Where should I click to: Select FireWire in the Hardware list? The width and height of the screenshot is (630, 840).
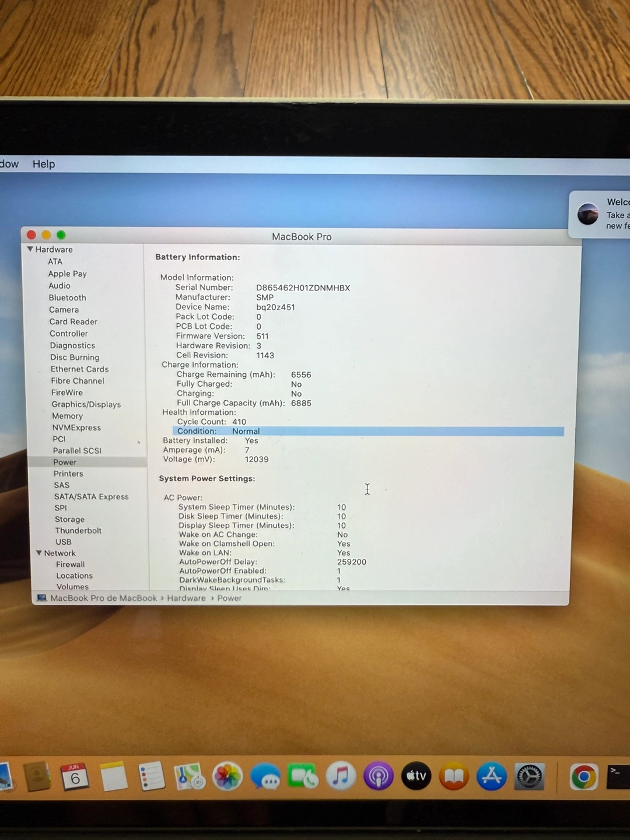click(x=67, y=393)
